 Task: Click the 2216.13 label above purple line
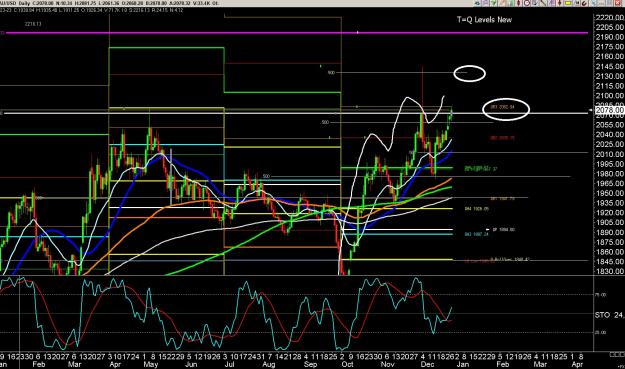[33, 24]
